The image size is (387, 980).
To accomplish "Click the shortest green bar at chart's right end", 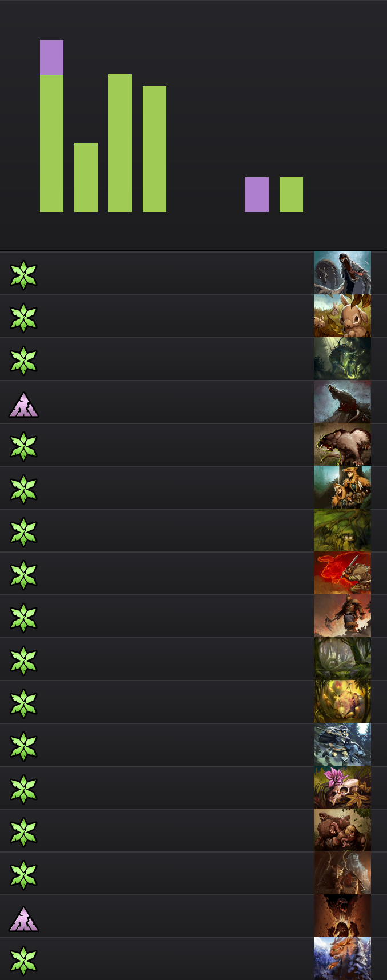I will 291,194.
